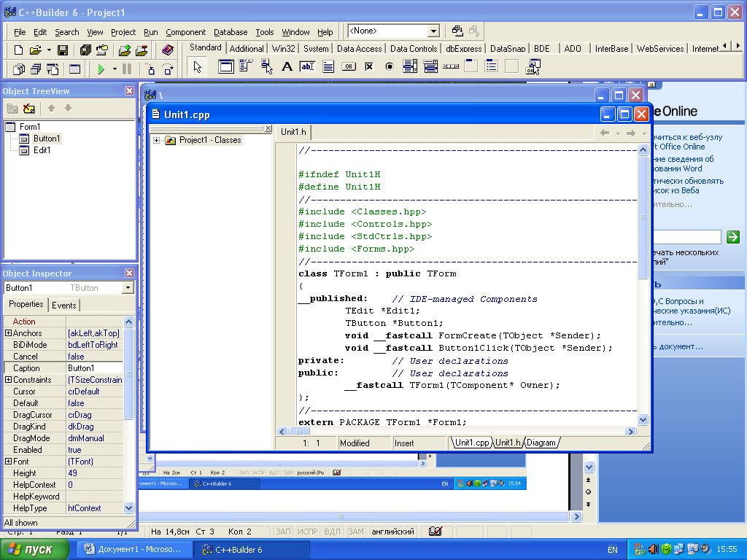Image resolution: width=747 pixels, height=560 pixels.
Task: Click the back navigation arrow in editor
Action: [605, 133]
